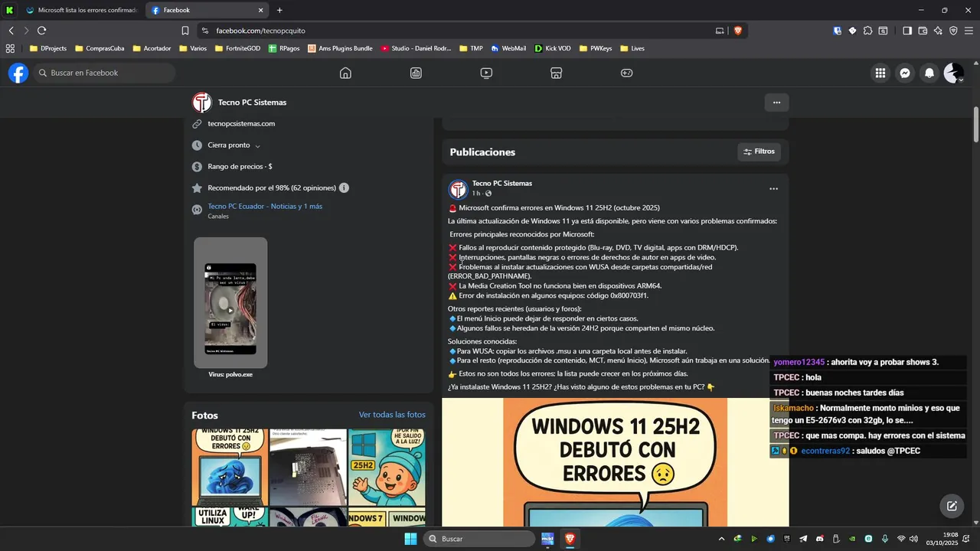The height and width of the screenshot is (551, 980).
Task: Open the Brave browser taskbar icon
Action: tap(570, 539)
